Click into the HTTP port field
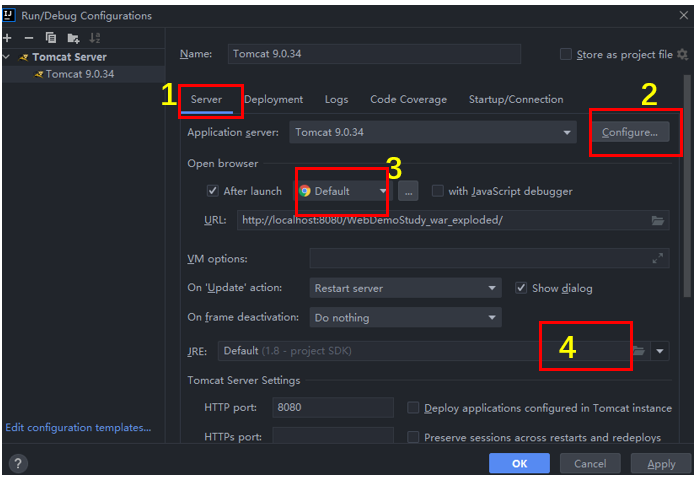Viewport: 694px width, 480px height. click(x=333, y=407)
